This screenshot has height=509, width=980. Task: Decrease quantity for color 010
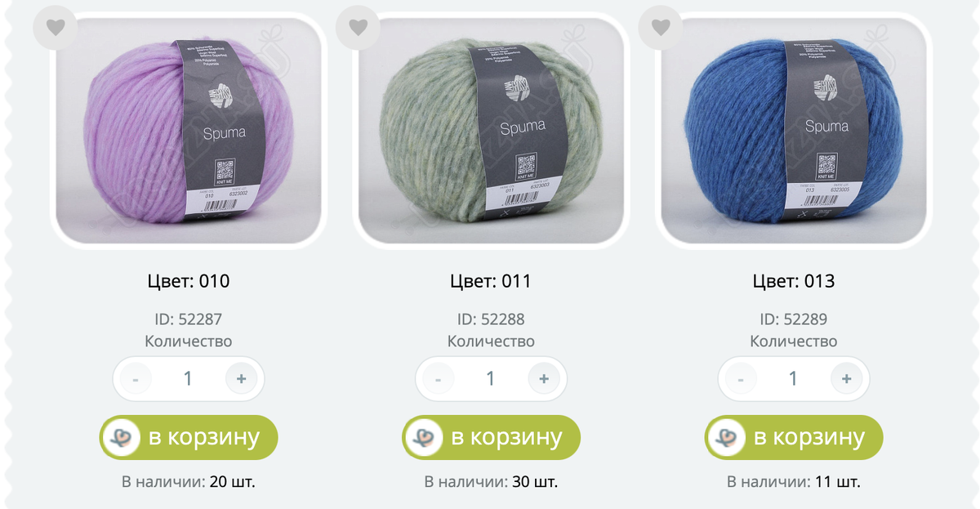pyautogui.click(x=136, y=379)
